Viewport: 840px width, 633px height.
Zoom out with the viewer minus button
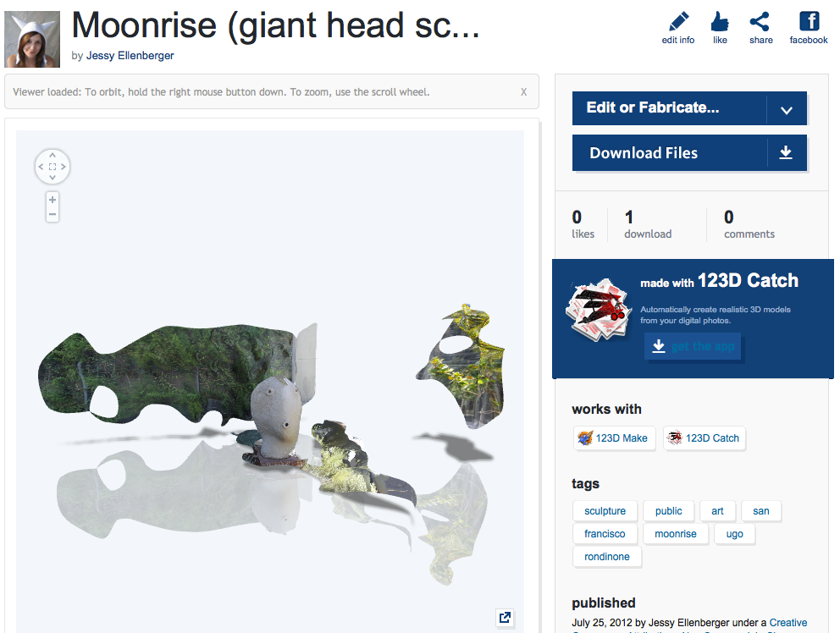(52, 215)
